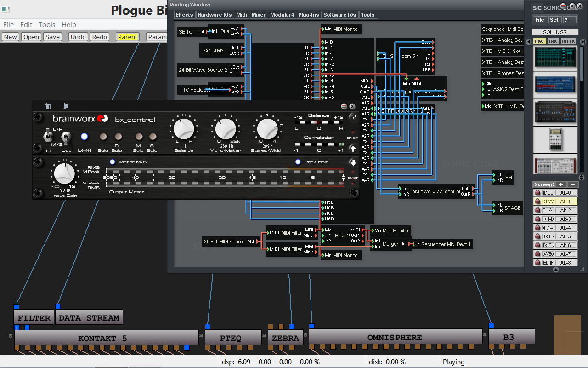Click lock icon on the Alt-3 screenset row
The height and width of the screenshot is (368, 588).
pyautogui.click(x=537, y=219)
